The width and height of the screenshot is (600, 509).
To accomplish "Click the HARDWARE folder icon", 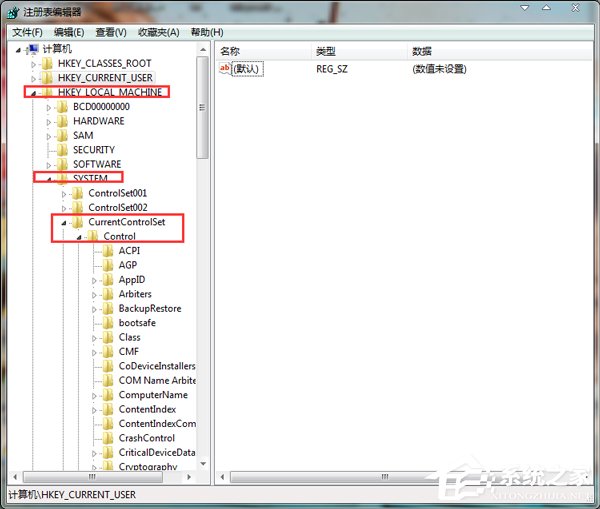I will [62, 121].
